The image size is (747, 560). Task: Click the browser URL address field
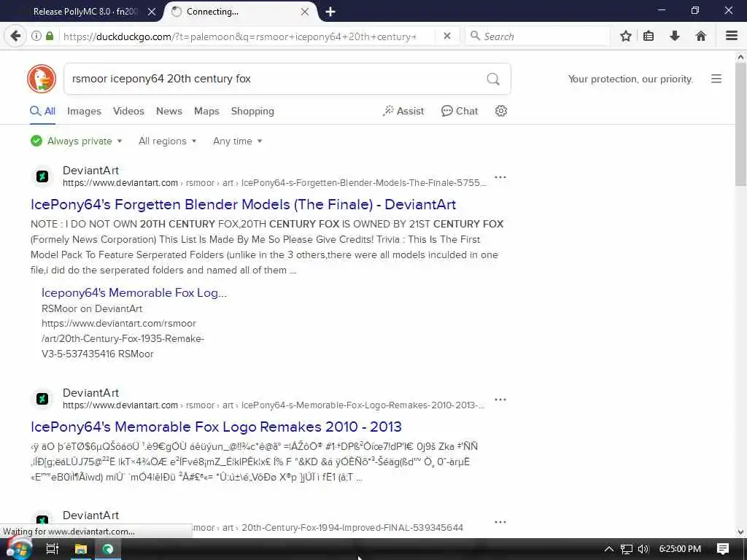pos(247,36)
